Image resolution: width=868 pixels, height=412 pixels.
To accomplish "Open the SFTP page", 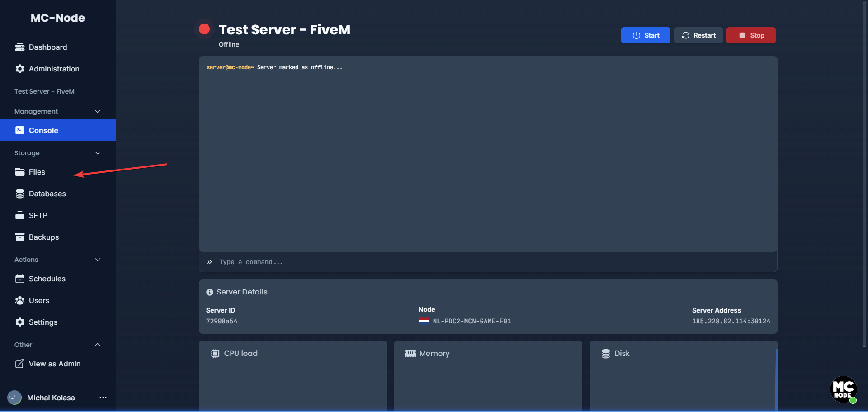I will click(x=58, y=215).
